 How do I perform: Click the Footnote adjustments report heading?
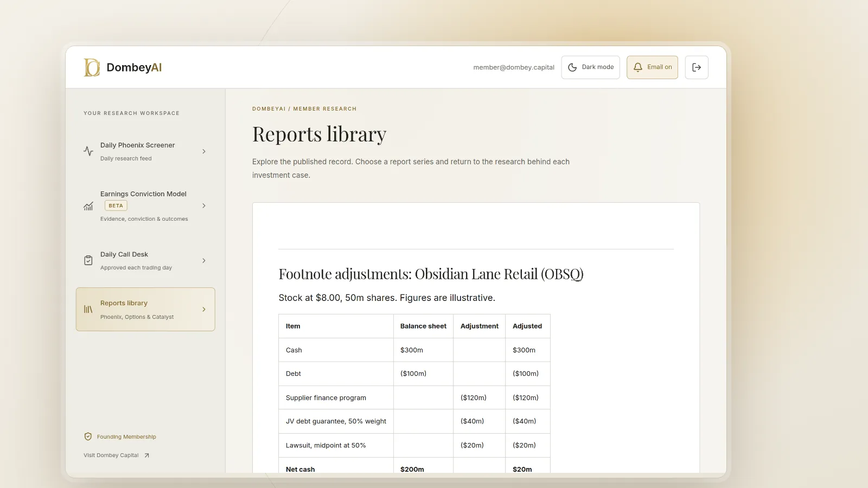[x=431, y=274]
